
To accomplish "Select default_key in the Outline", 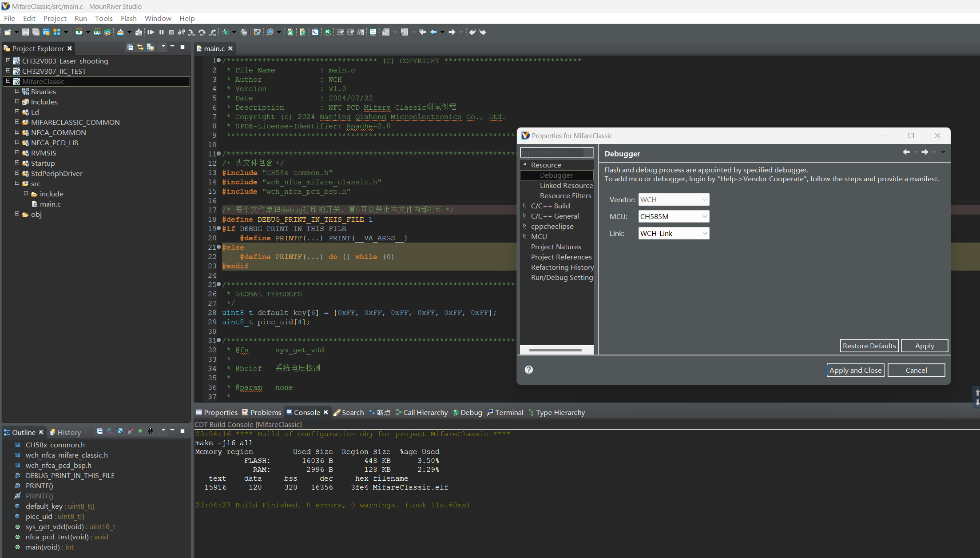I will pos(60,506).
